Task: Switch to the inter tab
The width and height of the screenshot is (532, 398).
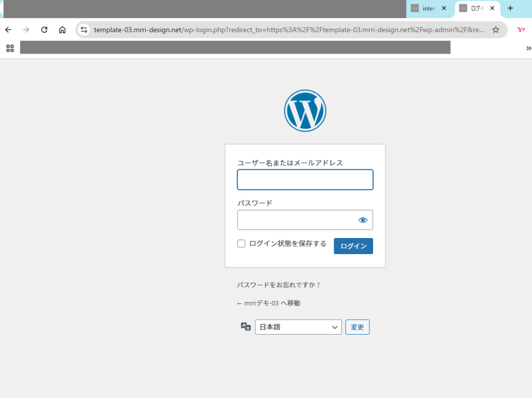Action: pos(428,8)
